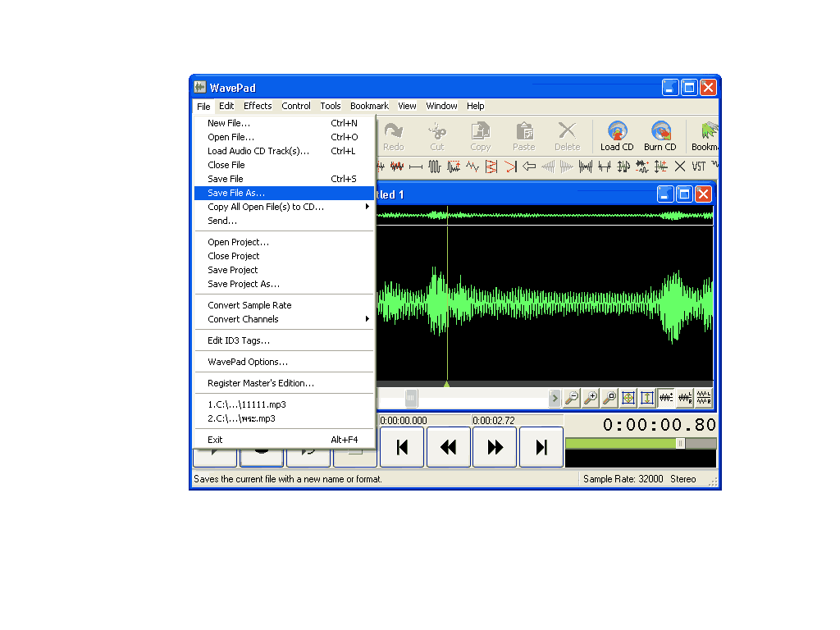Select Register Master's Edition...
This screenshot has width=840, height=630.
click(284, 384)
